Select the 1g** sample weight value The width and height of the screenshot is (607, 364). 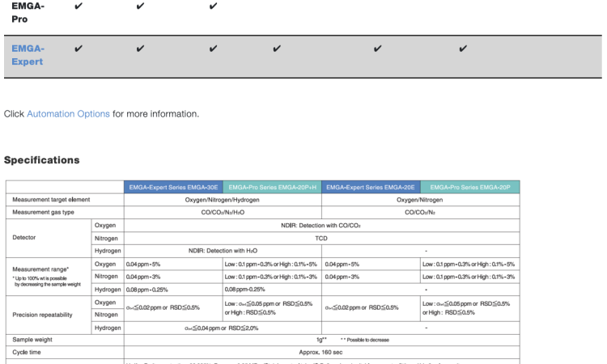(x=321, y=340)
